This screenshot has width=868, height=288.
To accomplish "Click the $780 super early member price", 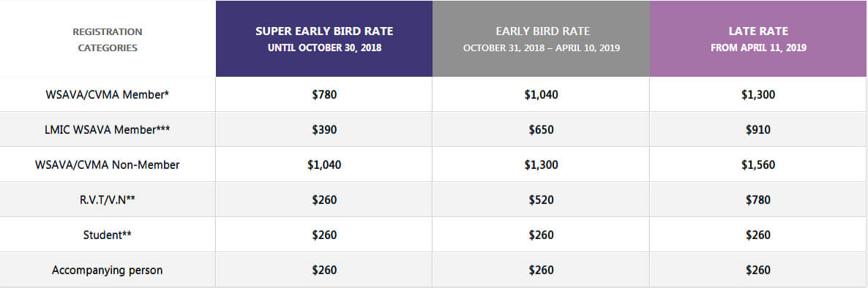I will coord(324,94).
